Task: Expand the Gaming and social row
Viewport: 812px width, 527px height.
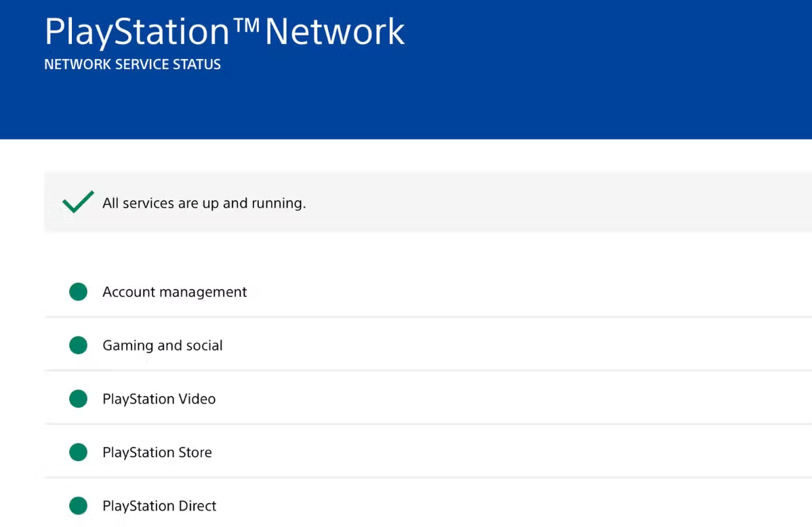Action: coord(428,345)
